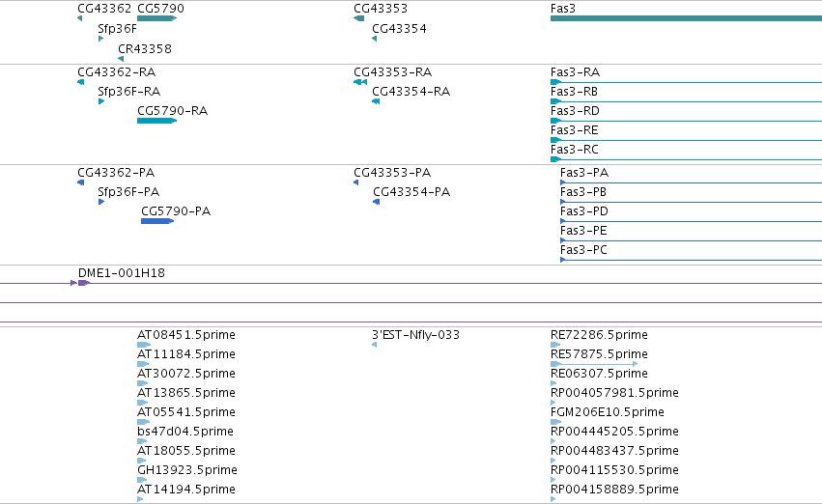Select the GH13923.5prime EST label
Image resolution: width=822 pixels, height=504 pixels.
click(187, 470)
